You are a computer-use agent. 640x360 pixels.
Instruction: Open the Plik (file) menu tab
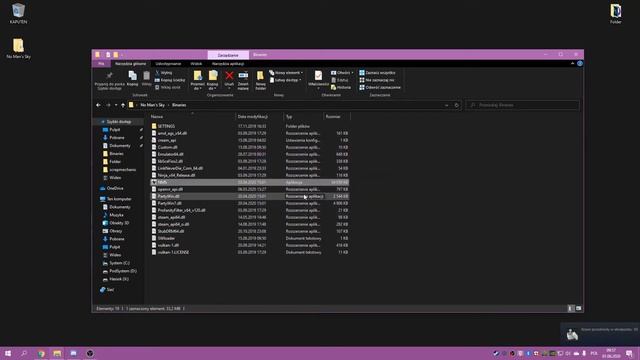(101, 64)
